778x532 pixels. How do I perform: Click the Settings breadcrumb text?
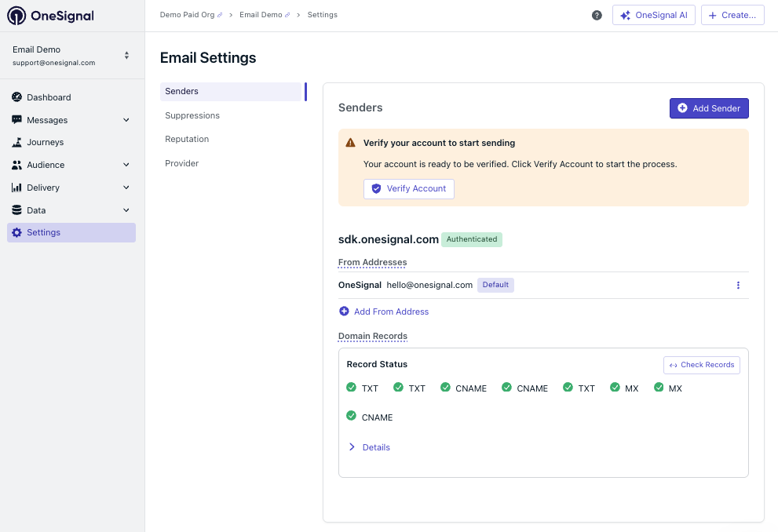pos(323,15)
